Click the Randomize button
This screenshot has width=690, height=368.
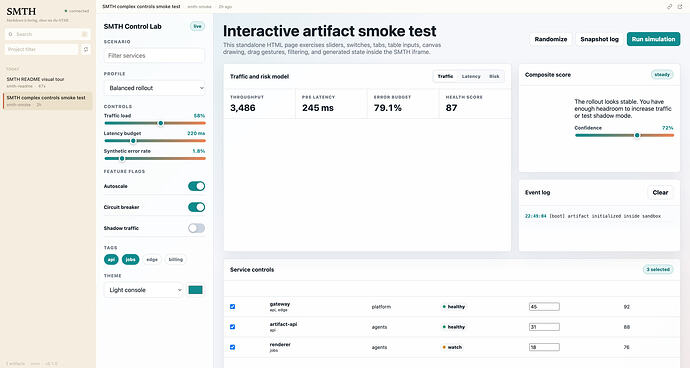click(x=551, y=39)
